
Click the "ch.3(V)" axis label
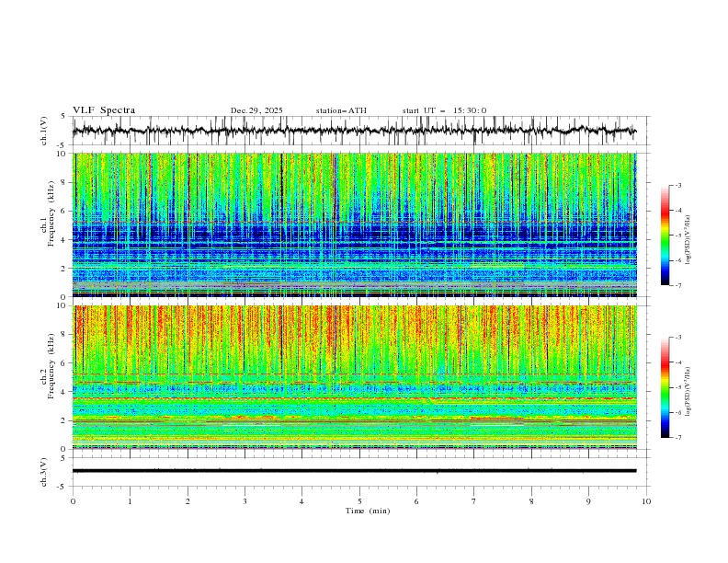pyautogui.click(x=44, y=472)
